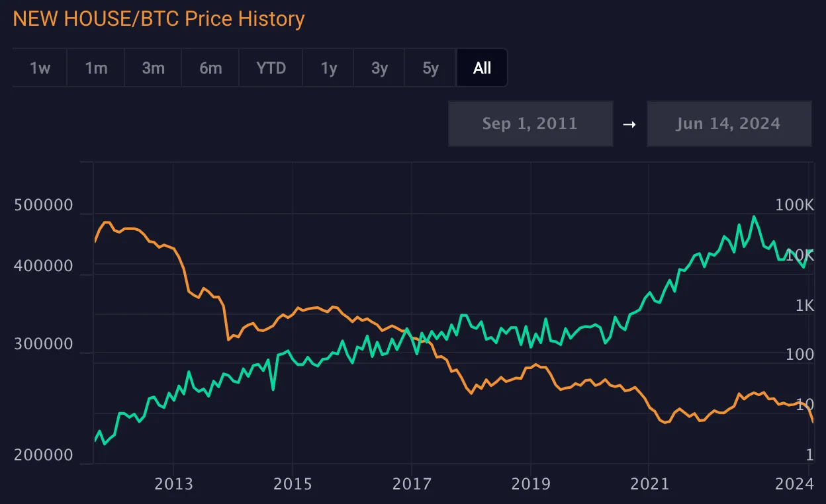Select the YTD range button
The height and width of the screenshot is (504, 826).
(271, 68)
